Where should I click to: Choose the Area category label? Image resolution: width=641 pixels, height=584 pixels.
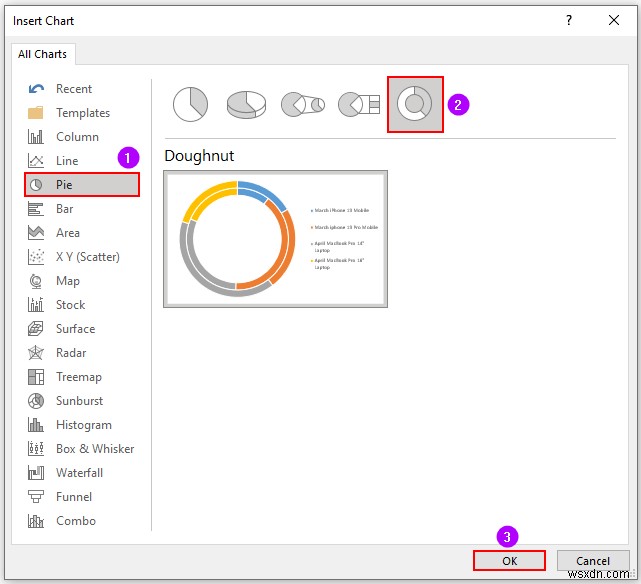click(68, 233)
